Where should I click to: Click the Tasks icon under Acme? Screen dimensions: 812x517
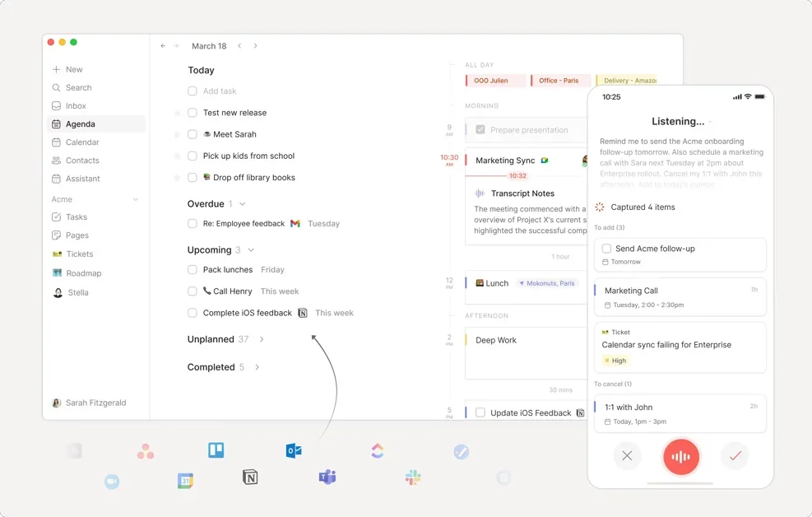click(57, 217)
